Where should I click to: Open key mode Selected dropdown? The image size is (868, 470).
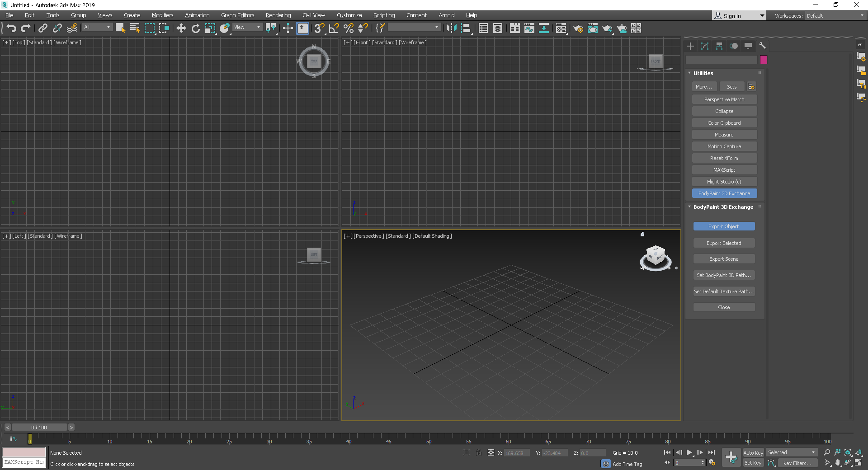pos(792,452)
